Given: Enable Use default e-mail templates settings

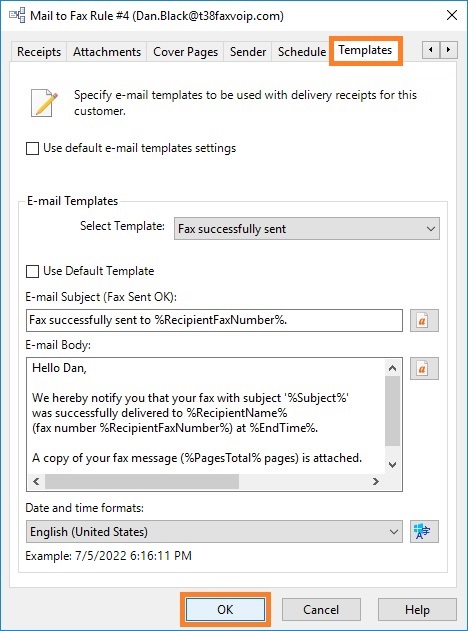Looking at the screenshot, I should click(33, 148).
